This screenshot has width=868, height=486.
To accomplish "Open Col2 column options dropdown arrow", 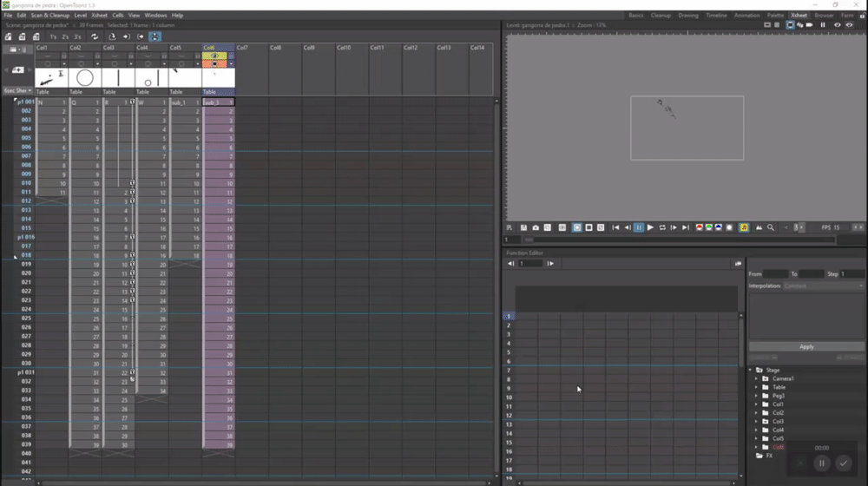I will pyautogui.click(x=97, y=63).
